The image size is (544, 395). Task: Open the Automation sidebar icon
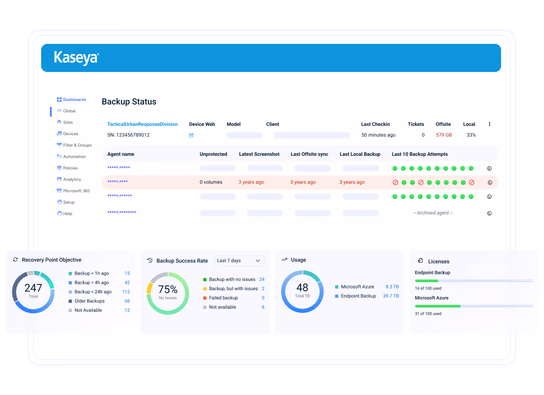pyautogui.click(x=59, y=156)
